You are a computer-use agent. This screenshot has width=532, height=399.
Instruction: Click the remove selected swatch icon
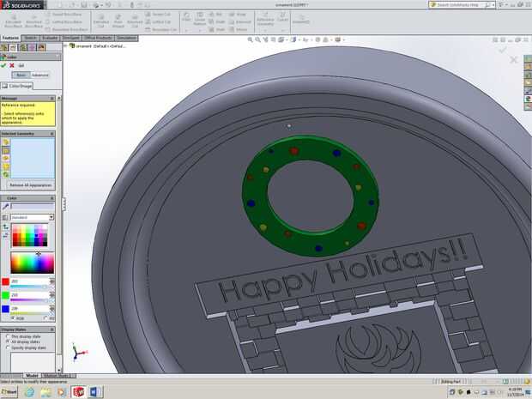(x=5, y=235)
